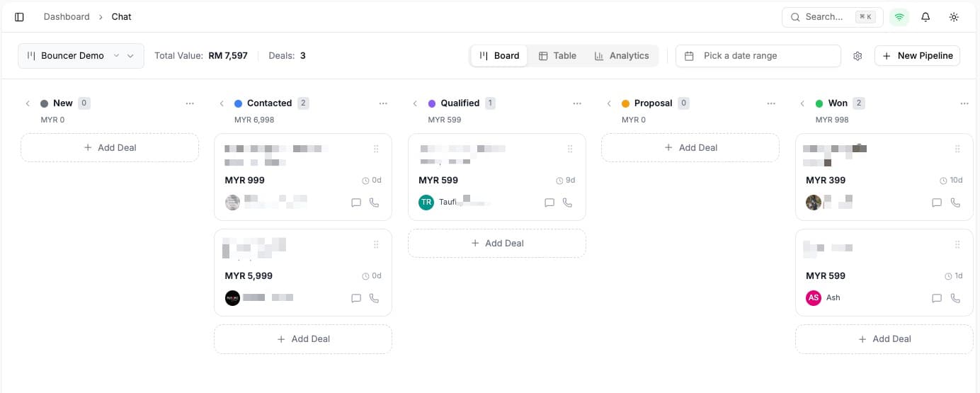The height and width of the screenshot is (393, 980).
Task: Click the MYR 5,999 deal amount
Action: (x=249, y=276)
